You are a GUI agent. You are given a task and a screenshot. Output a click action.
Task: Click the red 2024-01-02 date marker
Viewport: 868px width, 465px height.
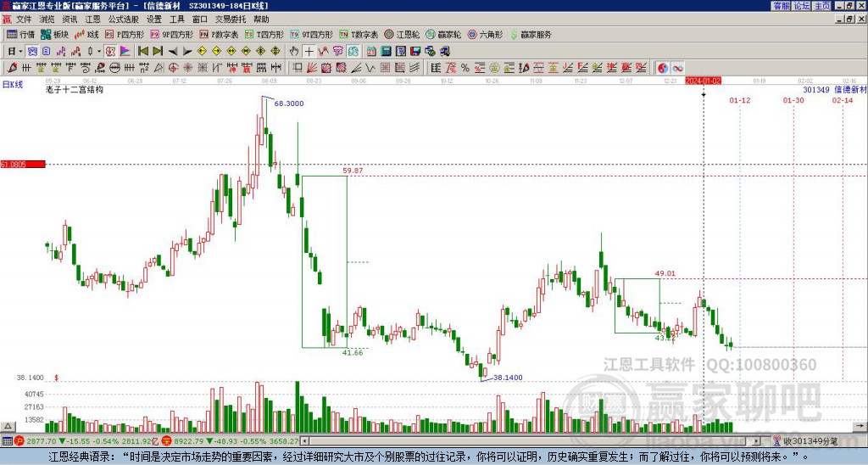point(703,81)
